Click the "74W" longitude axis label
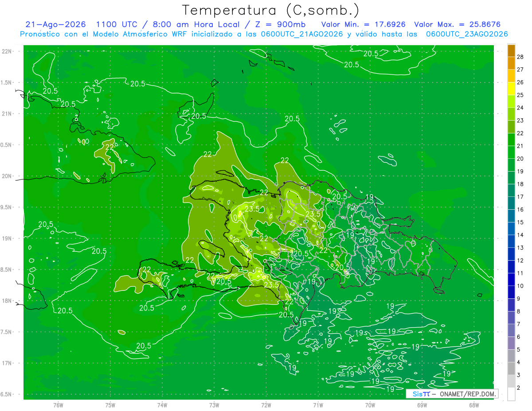This screenshot has height=411, width=532. pos(162,405)
